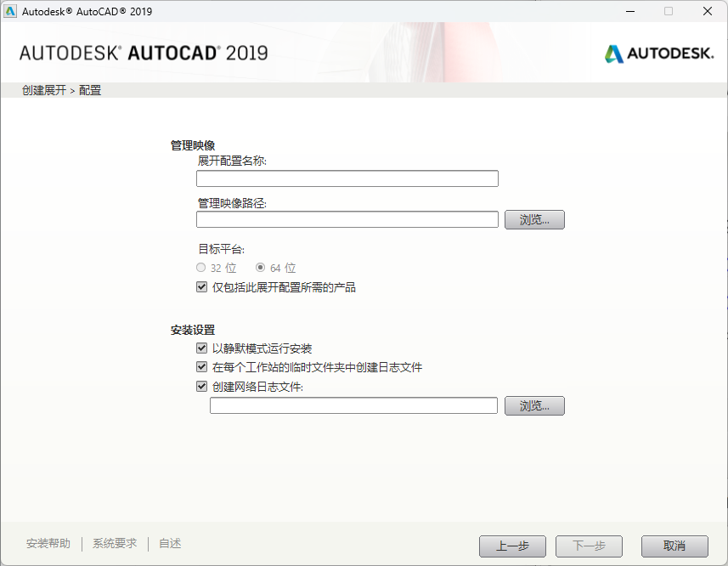Click the 管理映像路径 text field
This screenshot has width=728, height=566.
pyautogui.click(x=347, y=219)
